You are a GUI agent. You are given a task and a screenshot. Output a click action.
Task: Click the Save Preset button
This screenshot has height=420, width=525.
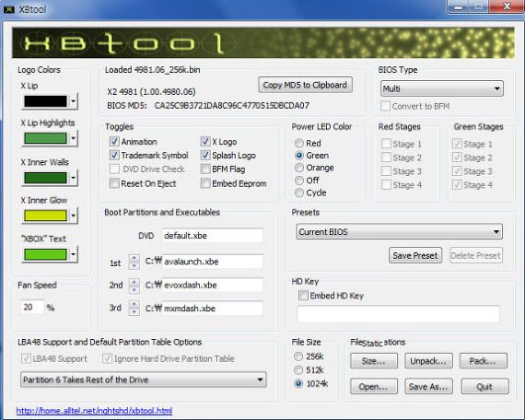415,255
